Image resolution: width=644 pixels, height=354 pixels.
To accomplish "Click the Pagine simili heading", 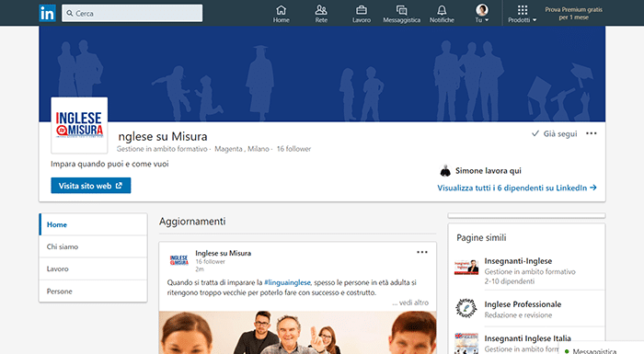I will pyautogui.click(x=481, y=238).
